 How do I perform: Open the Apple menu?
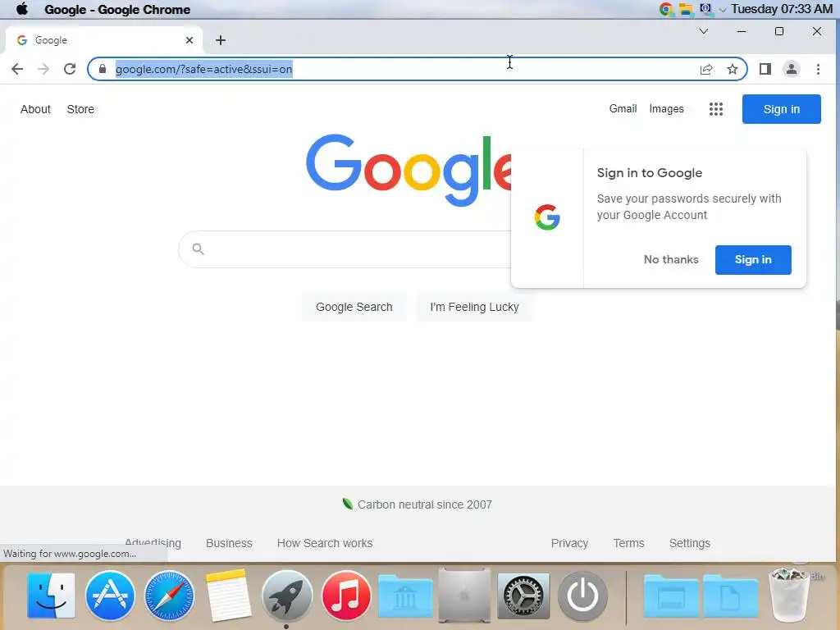click(x=22, y=9)
